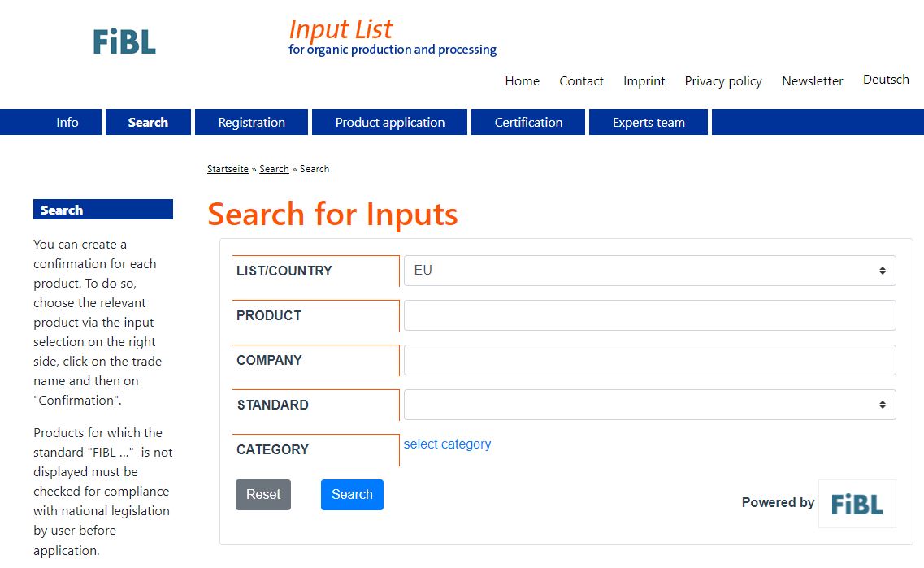Open the Newsletter link
Image resolution: width=924 pixels, height=568 pixels.
[x=812, y=80]
